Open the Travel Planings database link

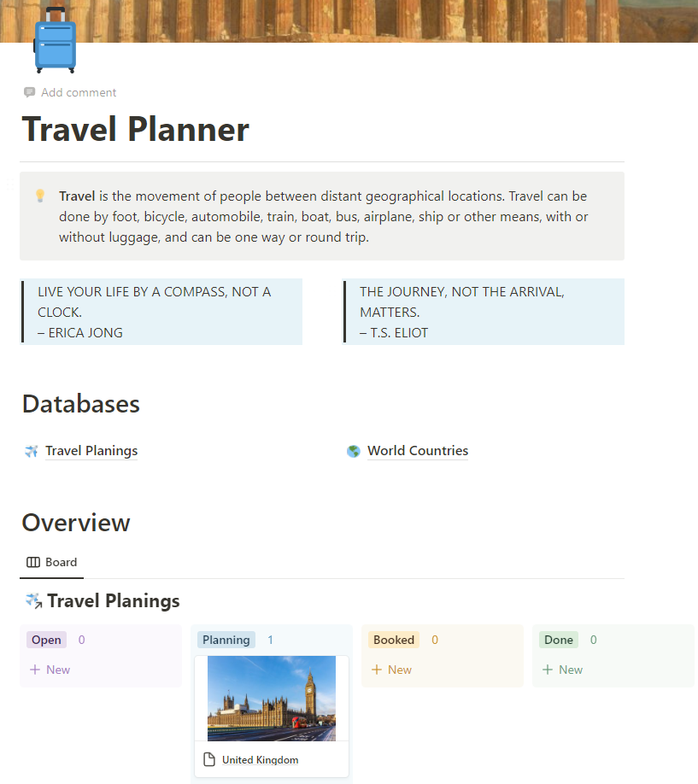(91, 451)
